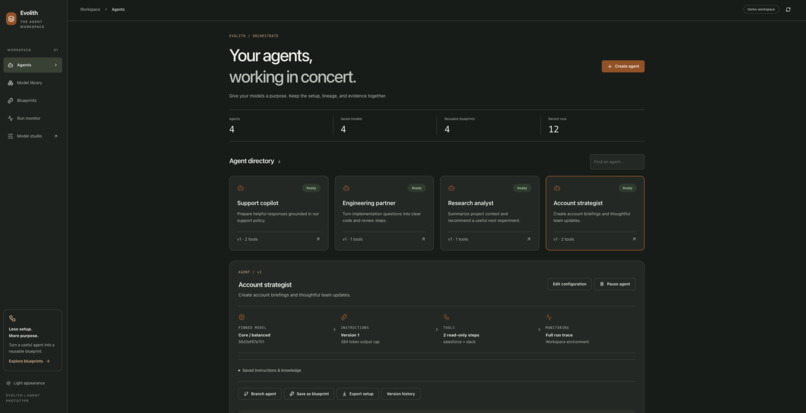Expand Saved instructions & knowledge

270,370
